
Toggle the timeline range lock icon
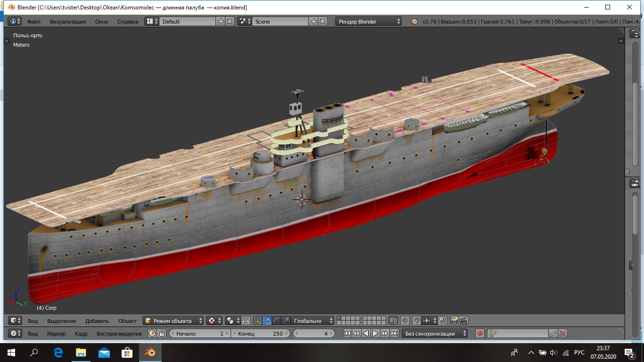pyautogui.click(x=162, y=334)
